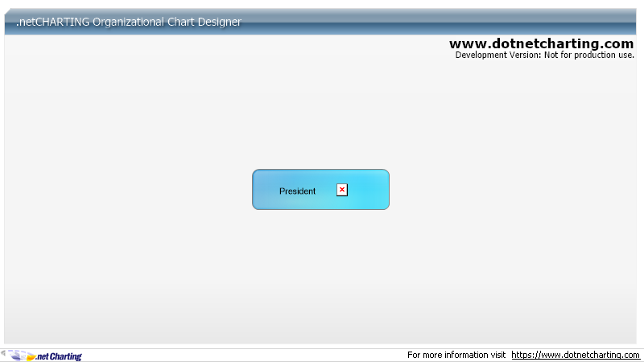This screenshot has width=644, height=362.
Task: Click the globe graphic of the footer logo
Action: 23,356
